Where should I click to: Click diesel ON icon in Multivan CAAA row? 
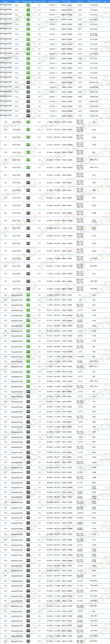coord(28,205)
